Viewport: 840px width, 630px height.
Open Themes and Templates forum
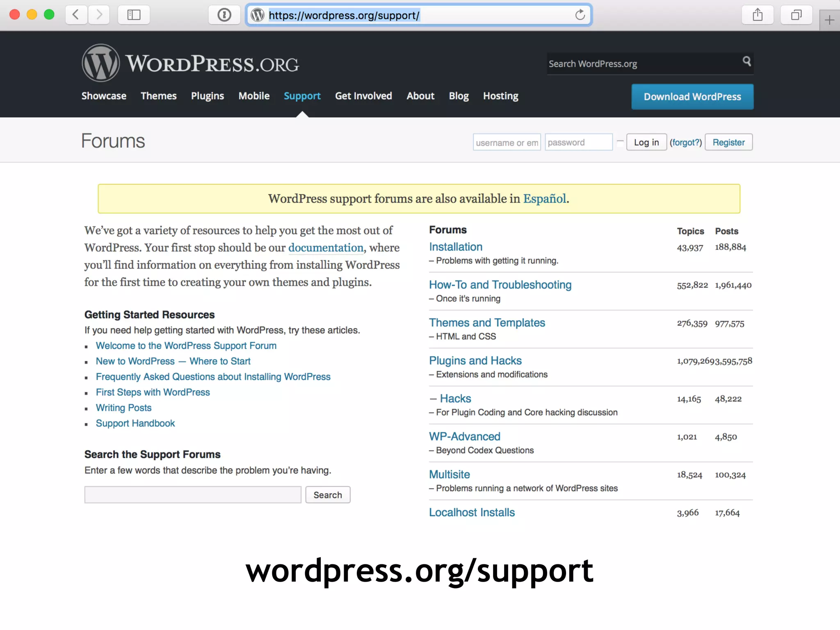(x=487, y=323)
